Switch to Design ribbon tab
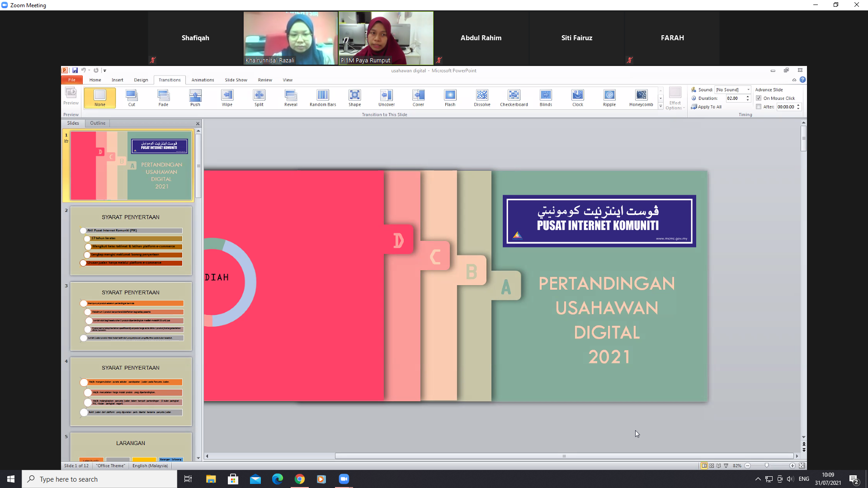The image size is (868, 488). (x=141, y=80)
